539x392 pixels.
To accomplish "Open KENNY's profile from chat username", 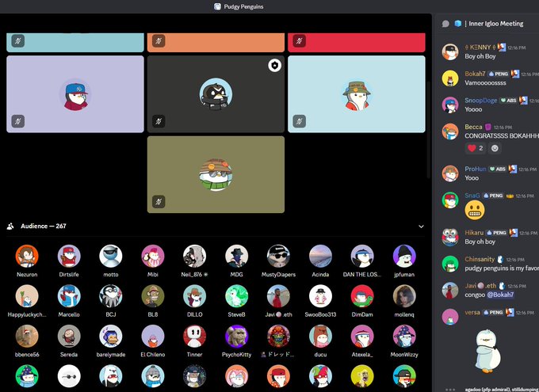I will 480,47.
